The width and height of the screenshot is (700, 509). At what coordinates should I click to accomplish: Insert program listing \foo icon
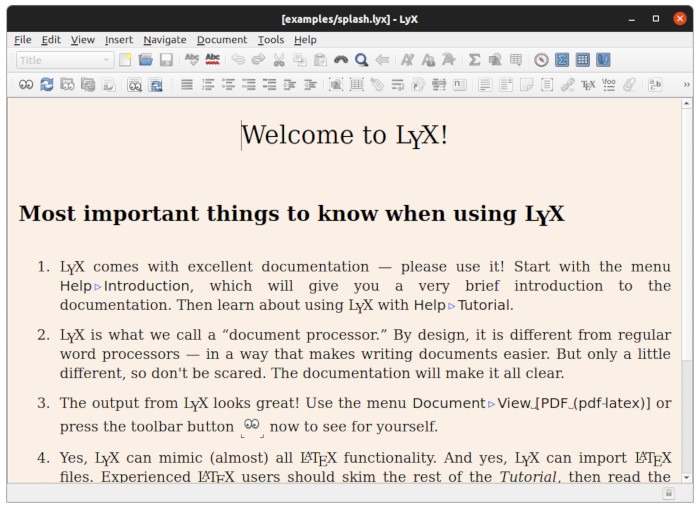tap(608, 84)
